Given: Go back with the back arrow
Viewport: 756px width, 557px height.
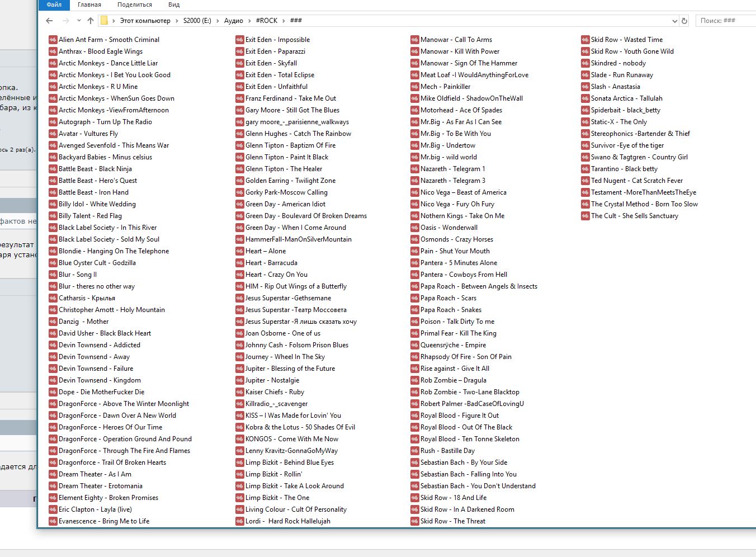Looking at the screenshot, I should pos(49,21).
